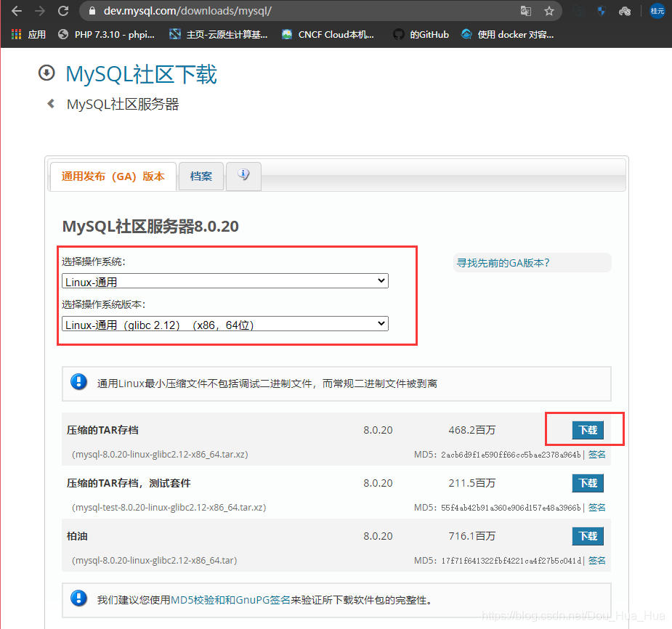Click the download circle icon beside MySQL社区下载

point(46,73)
